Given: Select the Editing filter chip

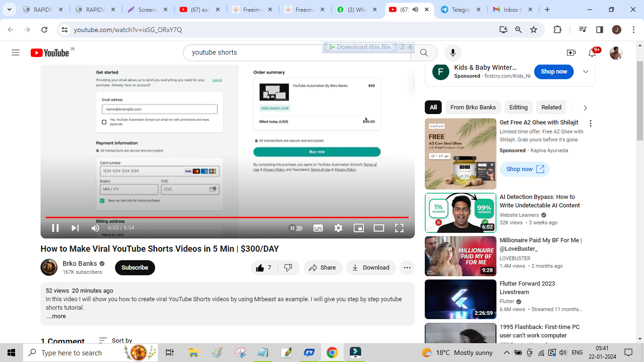Looking at the screenshot, I should pyautogui.click(x=519, y=107).
